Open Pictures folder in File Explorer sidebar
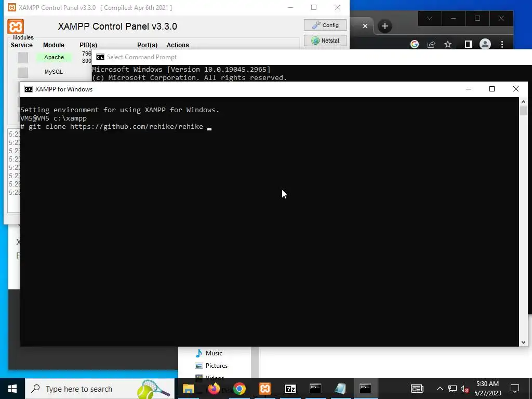 [211, 366]
